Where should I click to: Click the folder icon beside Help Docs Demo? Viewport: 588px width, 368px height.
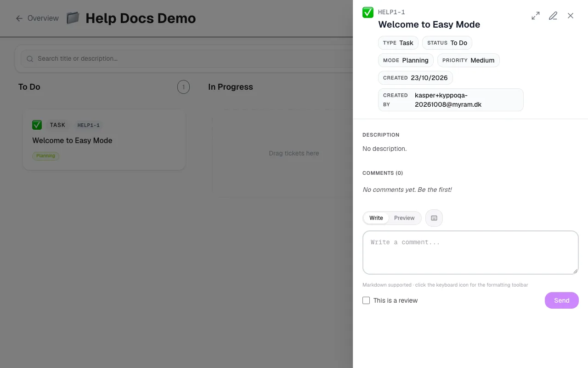click(73, 18)
